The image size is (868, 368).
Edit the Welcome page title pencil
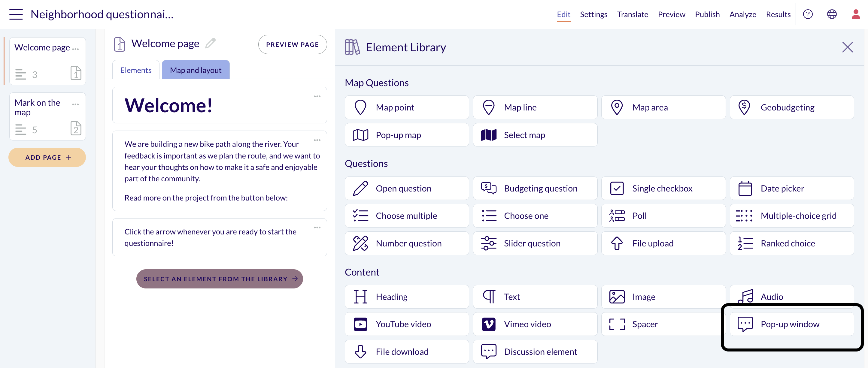point(210,43)
